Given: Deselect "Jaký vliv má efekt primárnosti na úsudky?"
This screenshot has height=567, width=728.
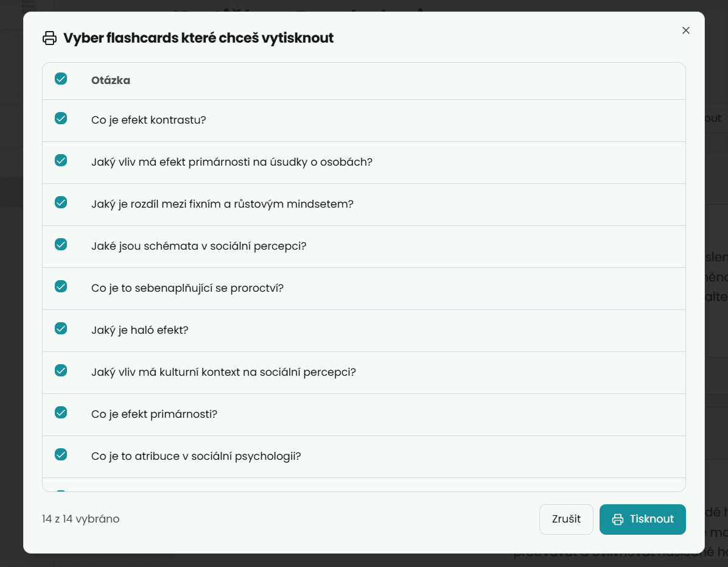Looking at the screenshot, I should [61, 160].
